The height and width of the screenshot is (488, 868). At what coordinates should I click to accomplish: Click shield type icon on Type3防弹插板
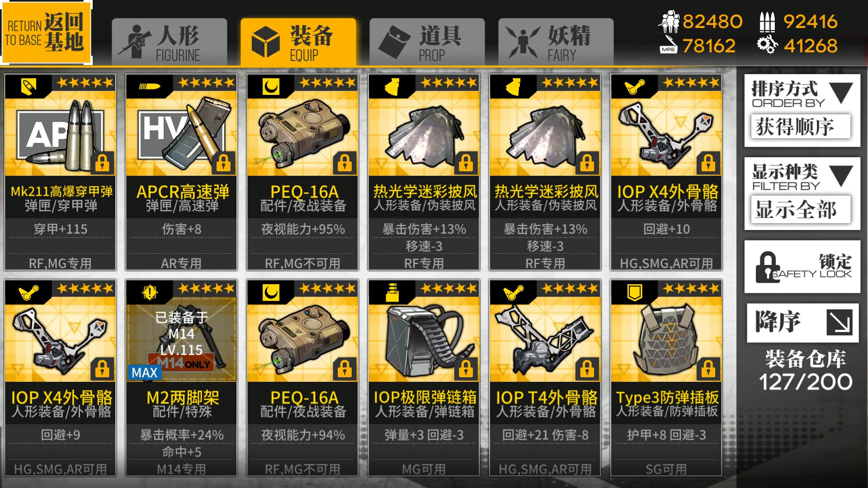634,293
